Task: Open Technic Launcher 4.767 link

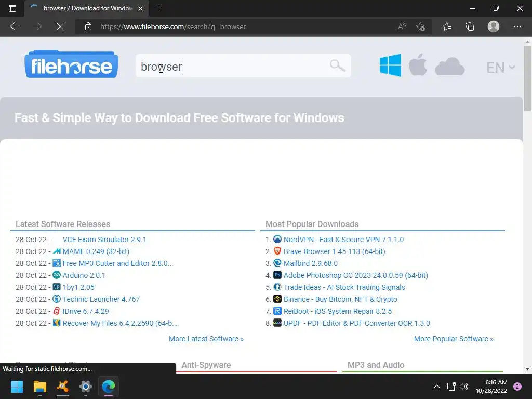Action: 101,299
